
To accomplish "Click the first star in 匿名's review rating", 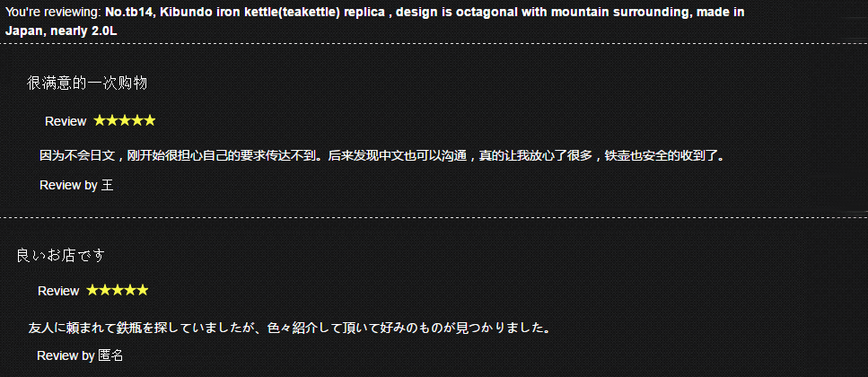I will (x=92, y=290).
